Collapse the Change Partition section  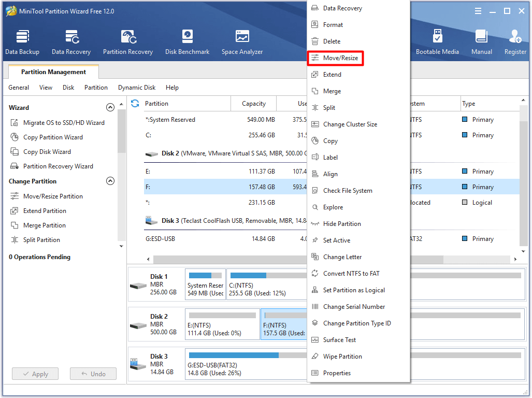(x=110, y=181)
